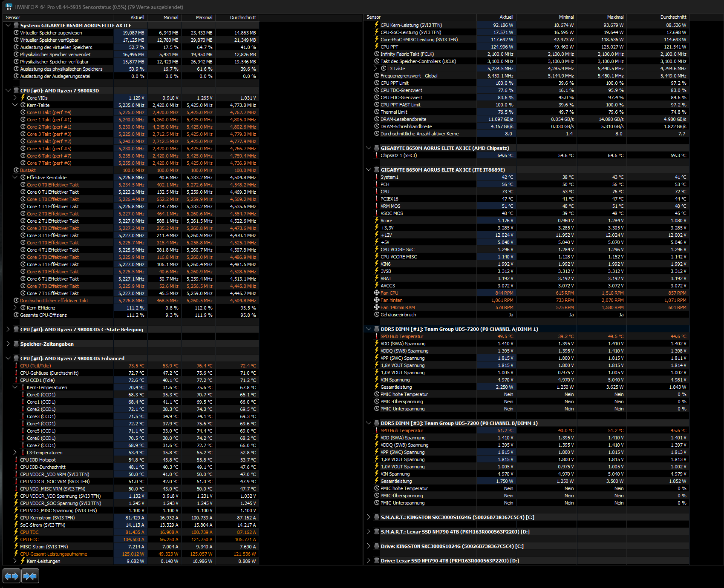Select the Physikalischer Speicher verwendet row label
This screenshot has height=588, width=724.
click(x=55, y=54)
